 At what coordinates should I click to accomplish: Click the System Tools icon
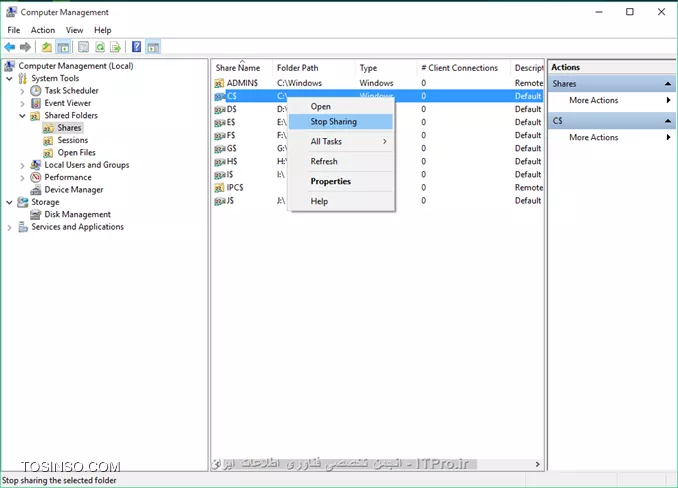point(22,78)
